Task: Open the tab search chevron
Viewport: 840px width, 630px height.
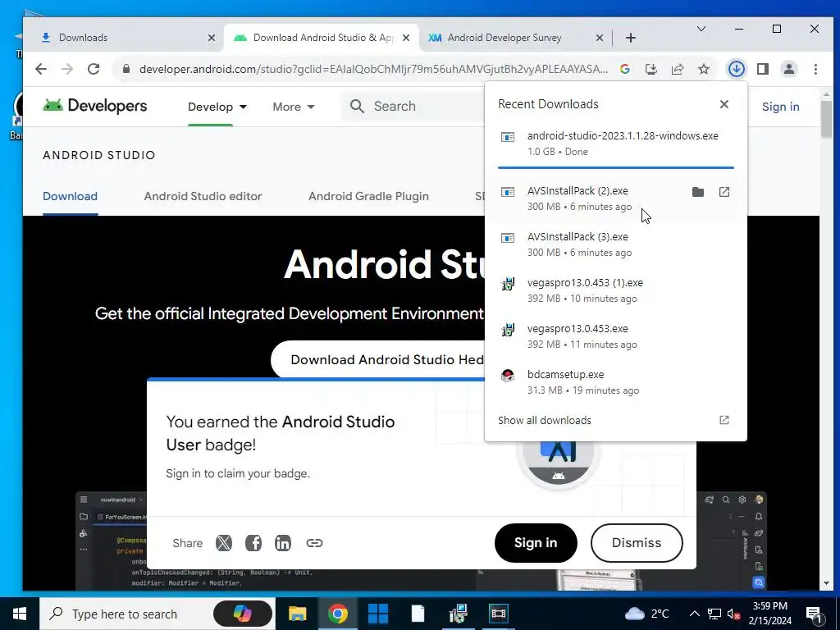Action: click(x=701, y=29)
